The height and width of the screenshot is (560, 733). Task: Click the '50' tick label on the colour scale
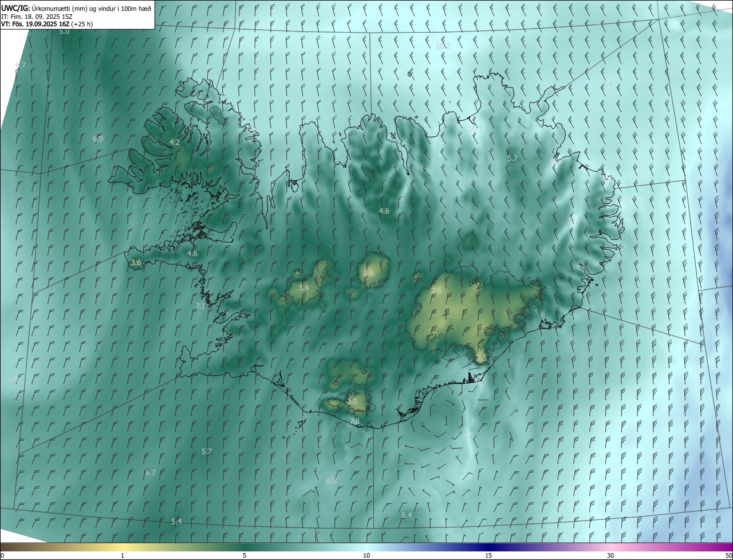click(728, 556)
